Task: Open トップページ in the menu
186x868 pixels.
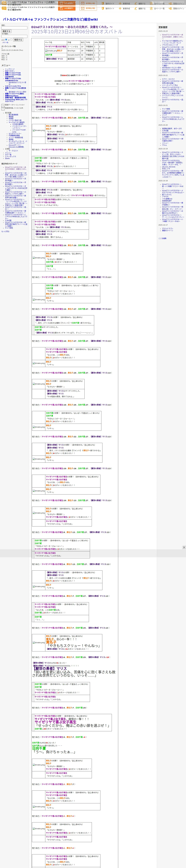Action: point(10,69)
